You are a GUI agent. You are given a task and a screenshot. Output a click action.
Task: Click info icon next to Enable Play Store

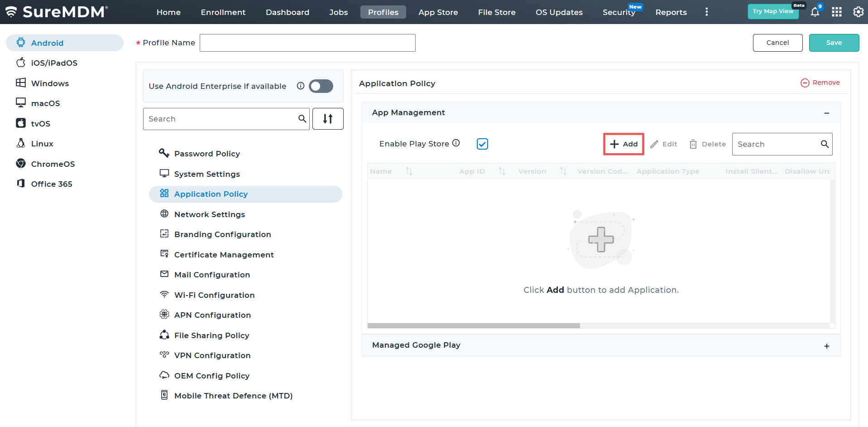(x=456, y=143)
